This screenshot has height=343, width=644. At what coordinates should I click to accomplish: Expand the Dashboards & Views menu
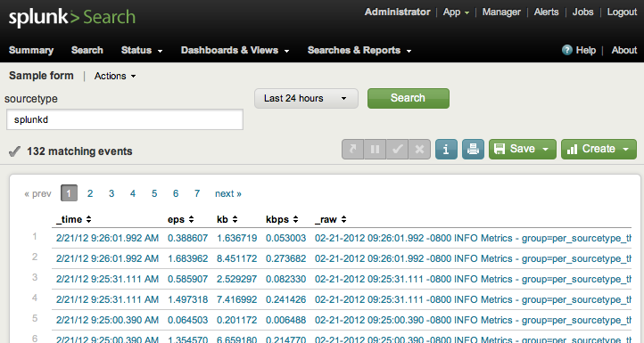point(235,51)
